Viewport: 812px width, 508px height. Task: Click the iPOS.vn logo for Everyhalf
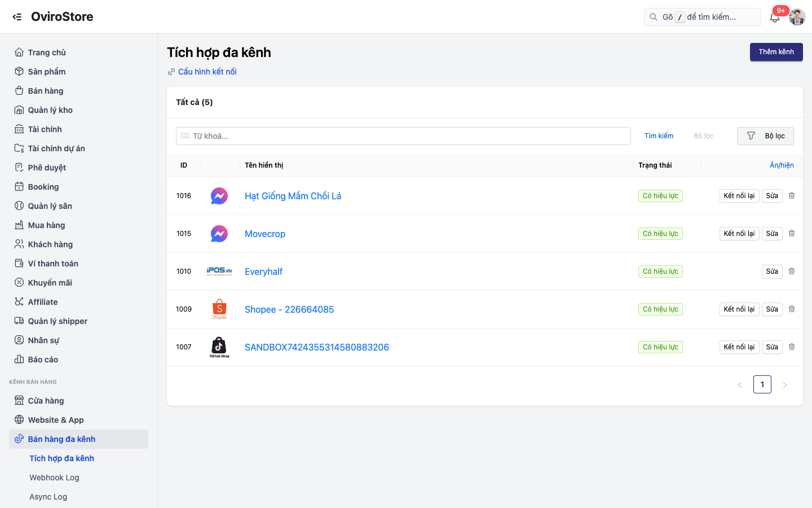(x=219, y=271)
